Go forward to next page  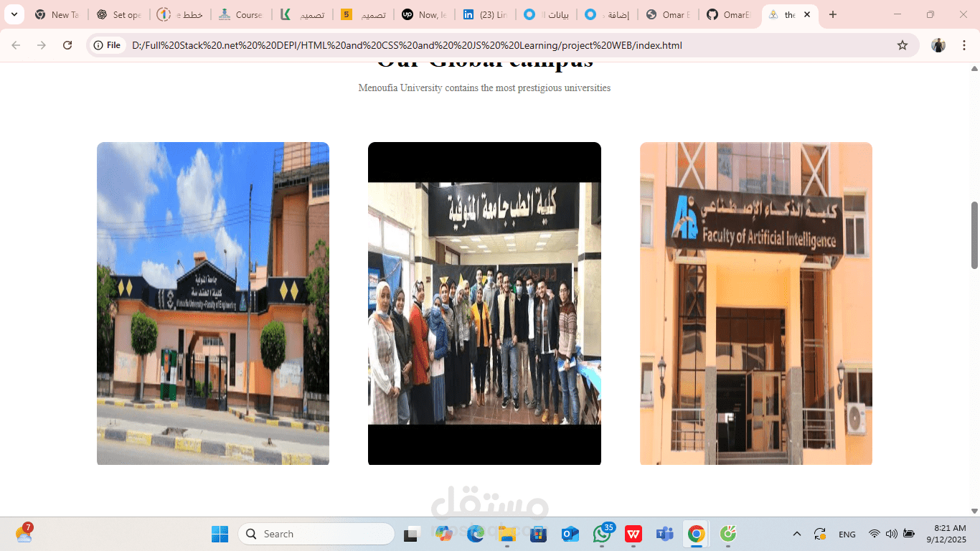42,45
